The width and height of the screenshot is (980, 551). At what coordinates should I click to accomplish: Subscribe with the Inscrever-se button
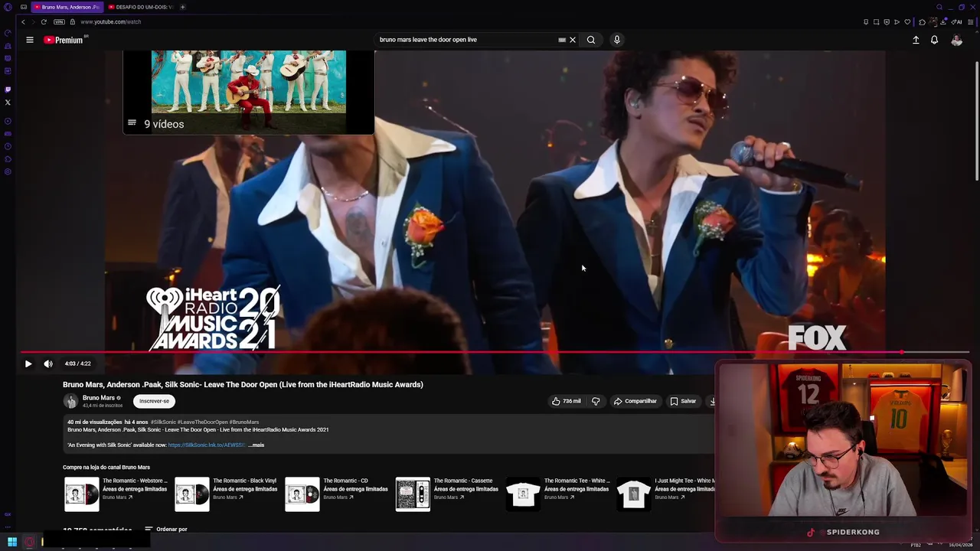(154, 401)
